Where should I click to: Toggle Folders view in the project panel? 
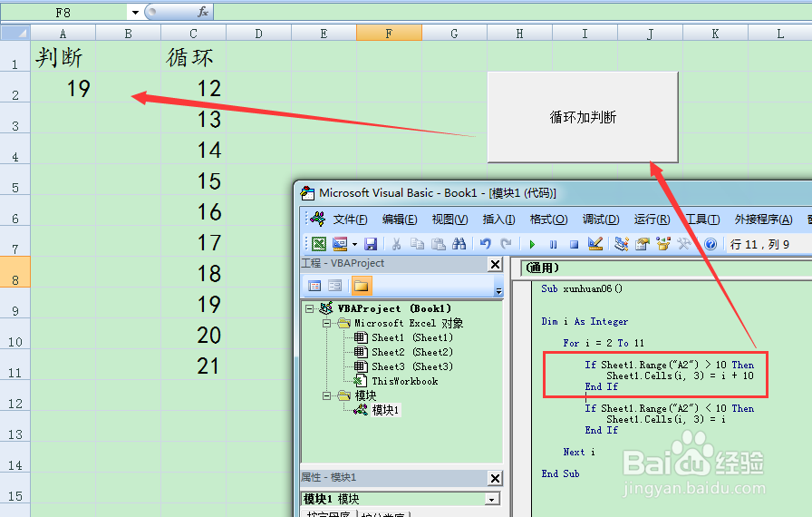[x=361, y=286]
